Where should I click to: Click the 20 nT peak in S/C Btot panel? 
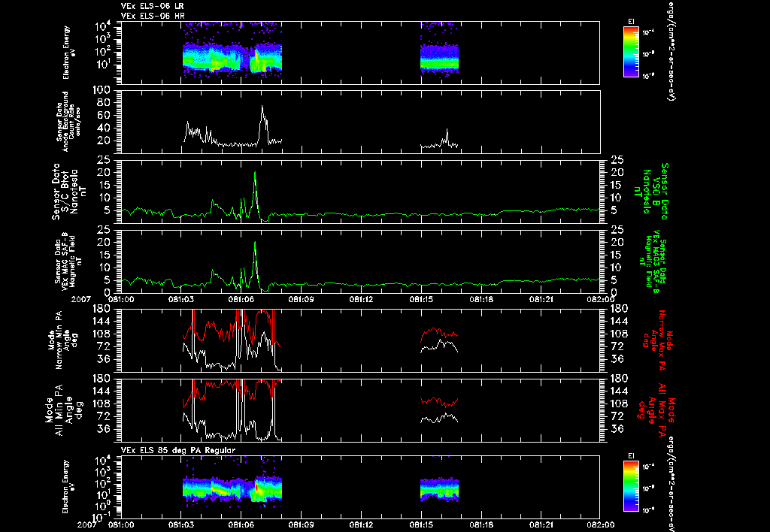click(x=255, y=172)
